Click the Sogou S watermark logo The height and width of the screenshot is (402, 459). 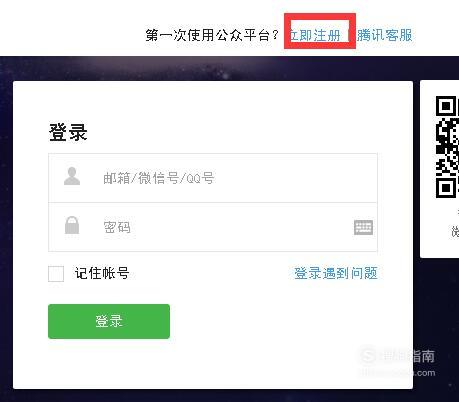[x=369, y=355]
